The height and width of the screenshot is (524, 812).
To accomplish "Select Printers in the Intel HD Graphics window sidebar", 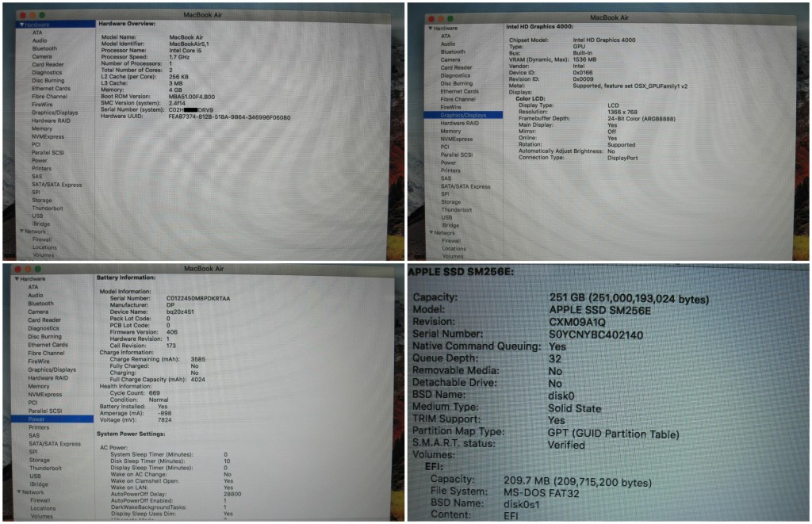I will click(x=450, y=170).
